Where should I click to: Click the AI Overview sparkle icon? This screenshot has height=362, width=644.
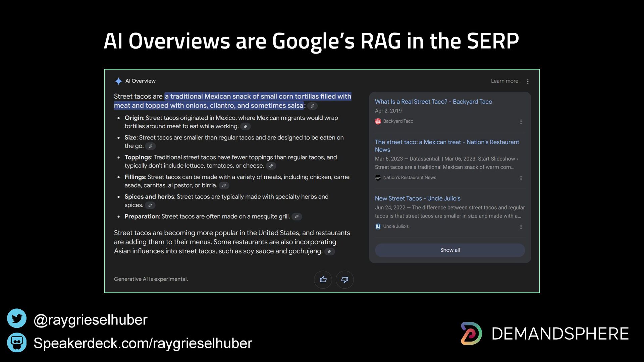[118, 81]
